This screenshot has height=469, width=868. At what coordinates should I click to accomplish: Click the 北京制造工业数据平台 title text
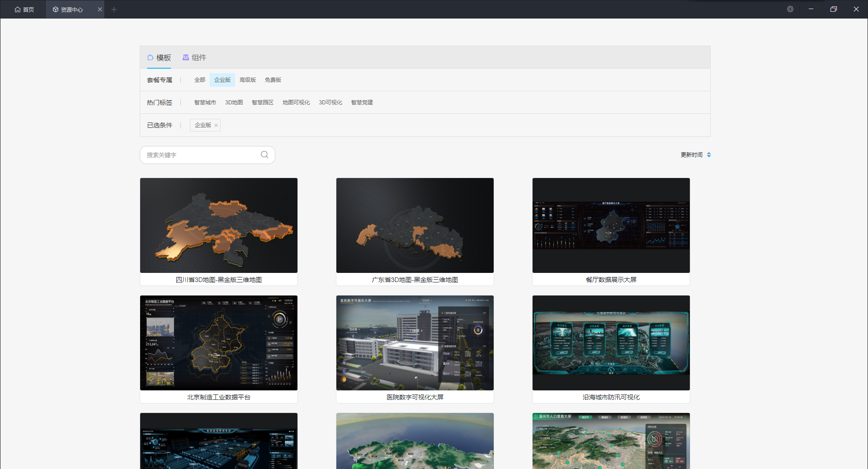point(219,397)
